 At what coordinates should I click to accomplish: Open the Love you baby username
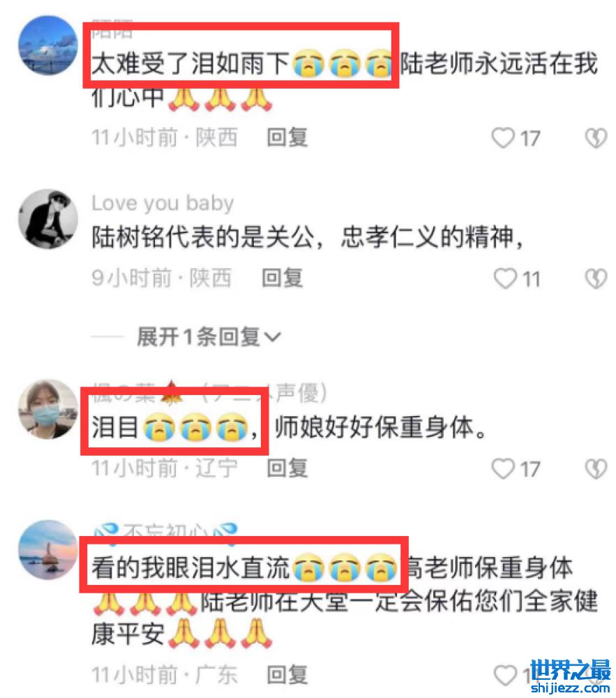[163, 203]
